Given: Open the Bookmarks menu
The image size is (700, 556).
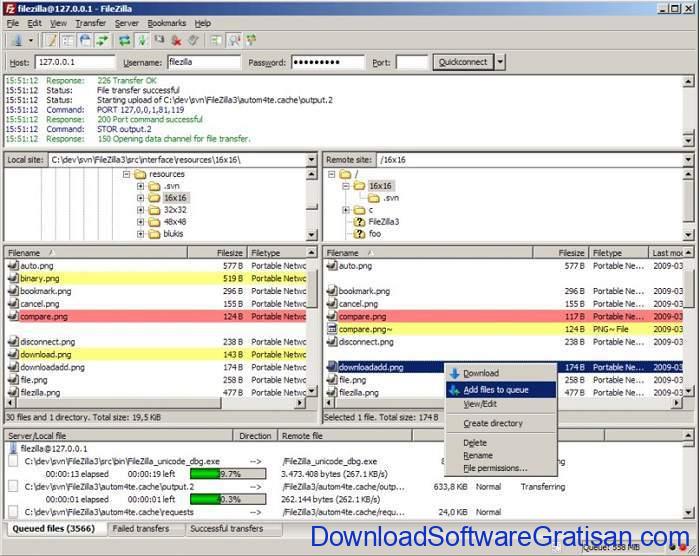Looking at the screenshot, I should tap(167, 23).
